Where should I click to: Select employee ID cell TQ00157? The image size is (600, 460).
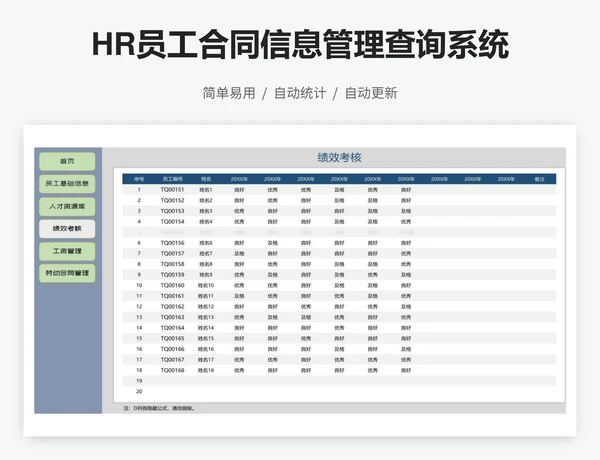(173, 254)
